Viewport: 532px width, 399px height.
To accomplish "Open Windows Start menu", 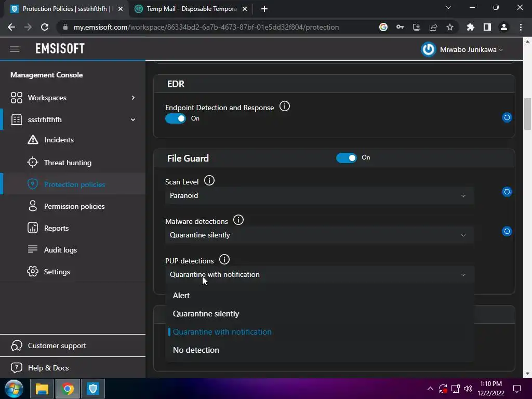I will tap(14, 389).
